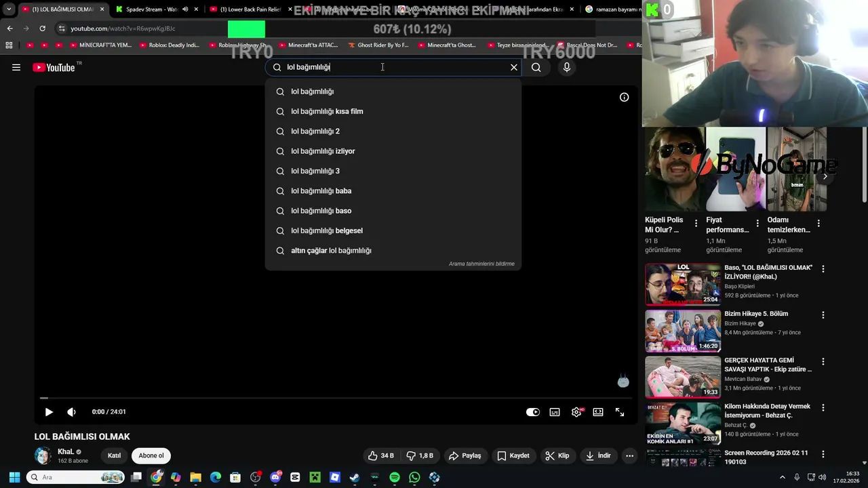The height and width of the screenshot is (488, 868).
Task: Submit search with magnifier button
Action: pyautogui.click(x=536, y=67)
